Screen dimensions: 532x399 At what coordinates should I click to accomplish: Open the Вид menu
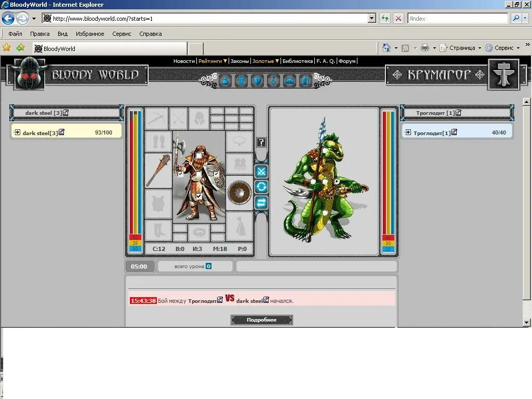pos(62,34)
